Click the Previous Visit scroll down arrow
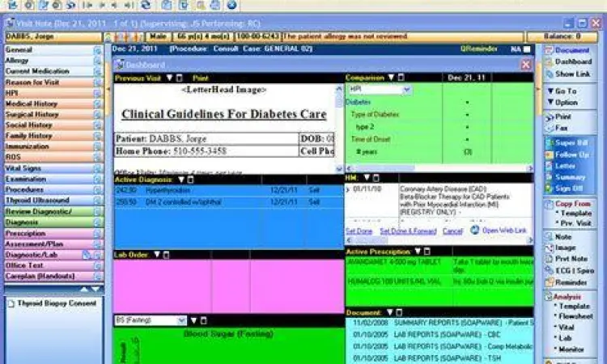Image resolution: width=607 pixels, height=364 pixels. [x=339, y=169]
